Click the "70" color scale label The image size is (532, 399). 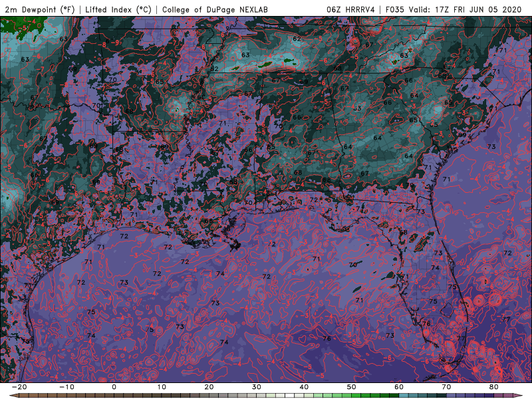[446, 387]
